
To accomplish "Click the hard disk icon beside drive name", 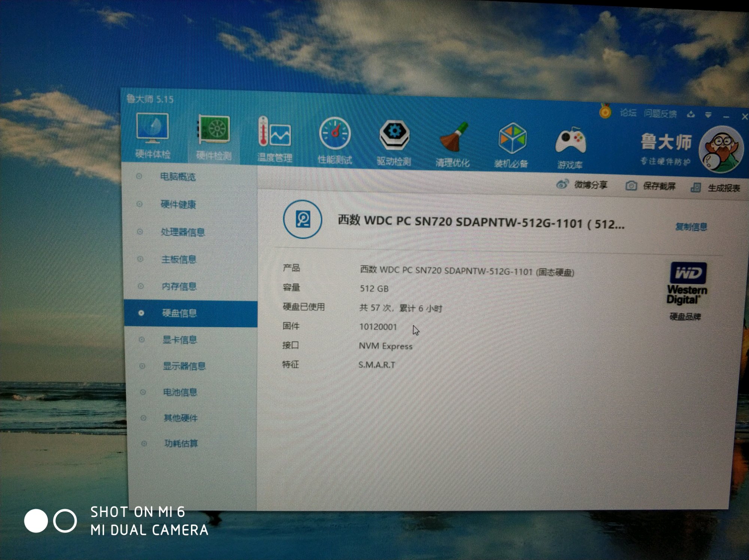I will click(x=303, y=219).
